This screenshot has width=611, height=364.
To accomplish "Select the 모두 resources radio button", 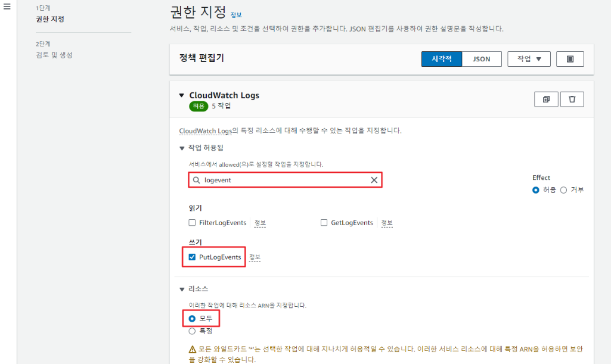I will pyautogui.click(x=192, y=319).
